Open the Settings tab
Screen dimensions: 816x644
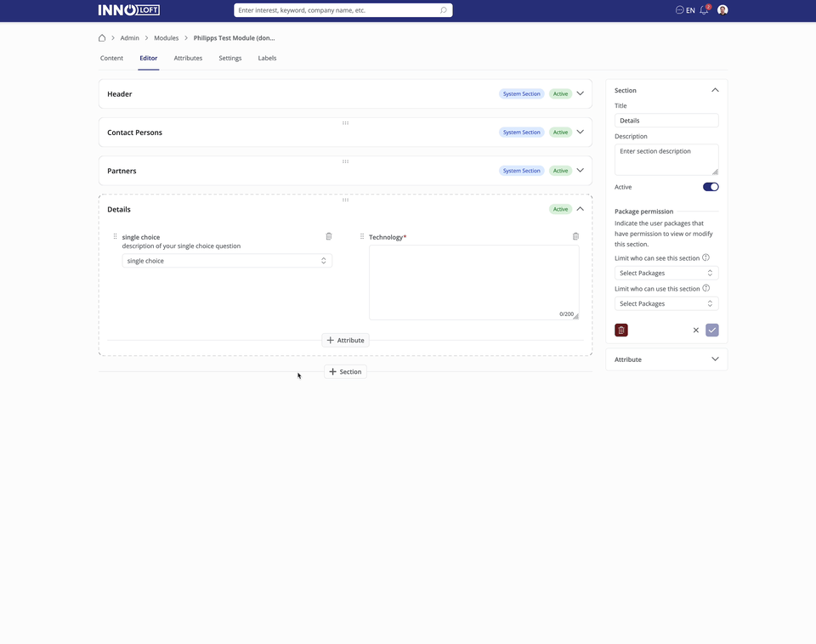click(x=230, y=59)
